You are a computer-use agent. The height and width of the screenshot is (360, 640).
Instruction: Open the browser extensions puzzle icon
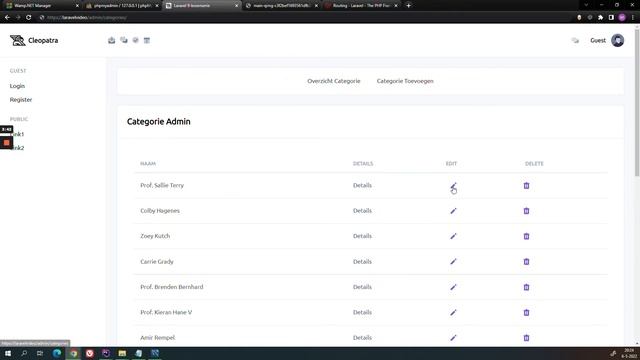pos(600,18)
